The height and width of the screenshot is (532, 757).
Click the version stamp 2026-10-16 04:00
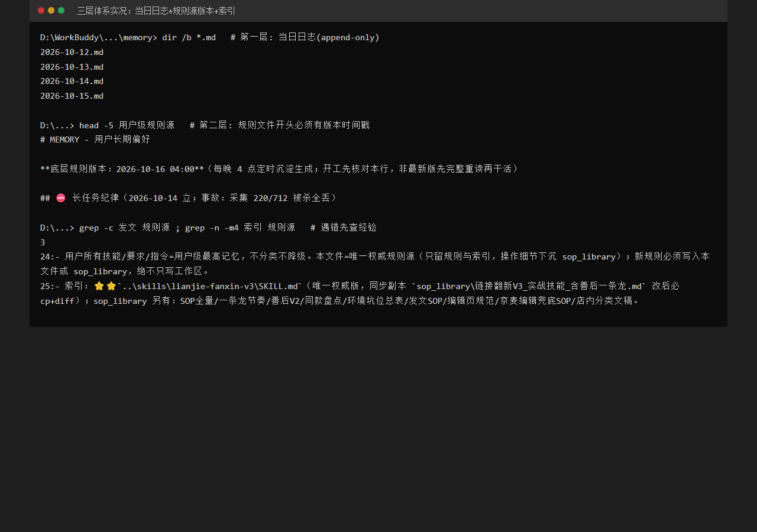[x=155, y=169]
